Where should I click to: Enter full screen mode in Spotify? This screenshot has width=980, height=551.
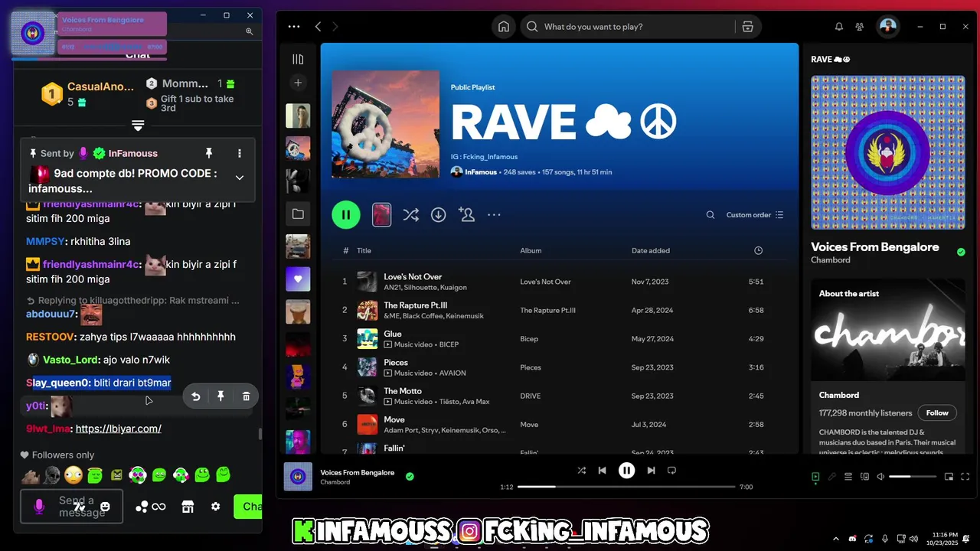[964, 477]
